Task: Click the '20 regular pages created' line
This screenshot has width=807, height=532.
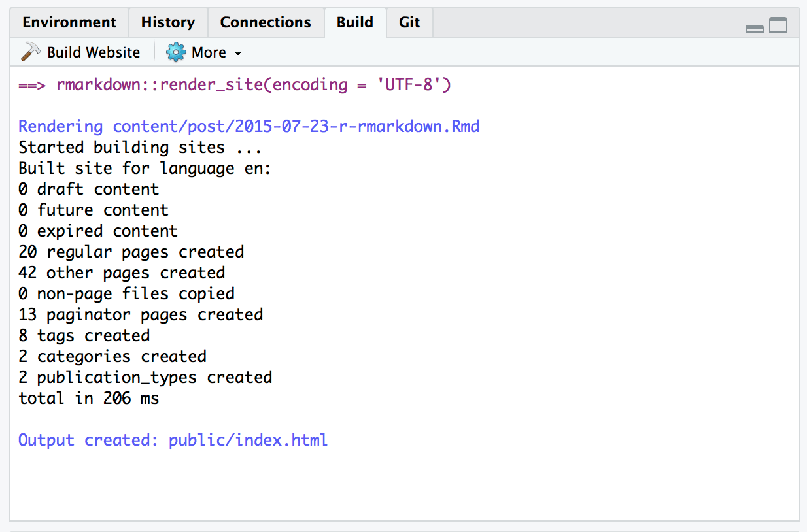Action: tap(131, 252)
